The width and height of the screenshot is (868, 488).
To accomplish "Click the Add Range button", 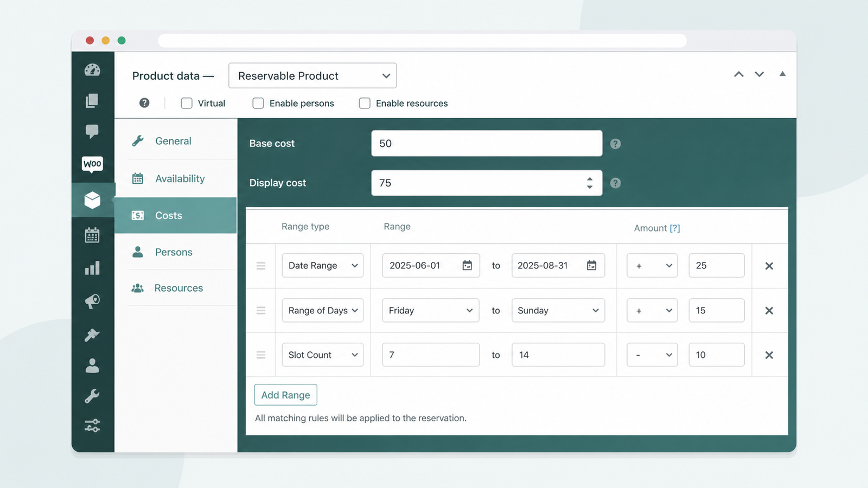I will (x=285, y=395).
